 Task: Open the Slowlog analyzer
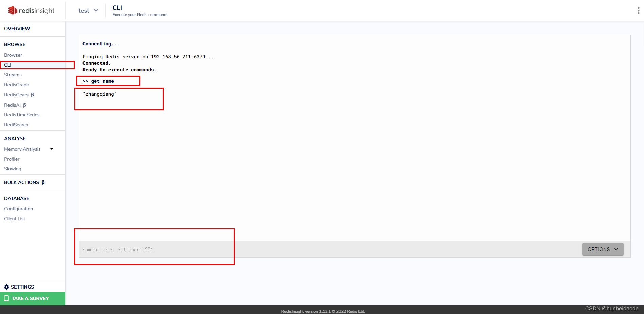point(13,169)
